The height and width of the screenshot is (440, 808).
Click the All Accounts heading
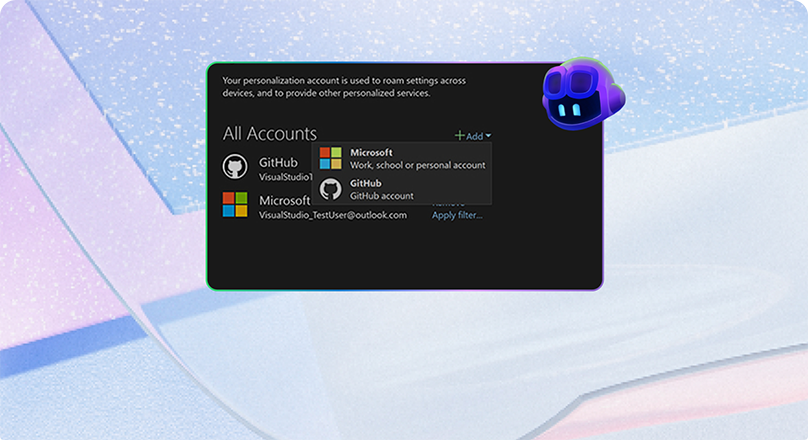pyautogui.click(x=269, y=133)
